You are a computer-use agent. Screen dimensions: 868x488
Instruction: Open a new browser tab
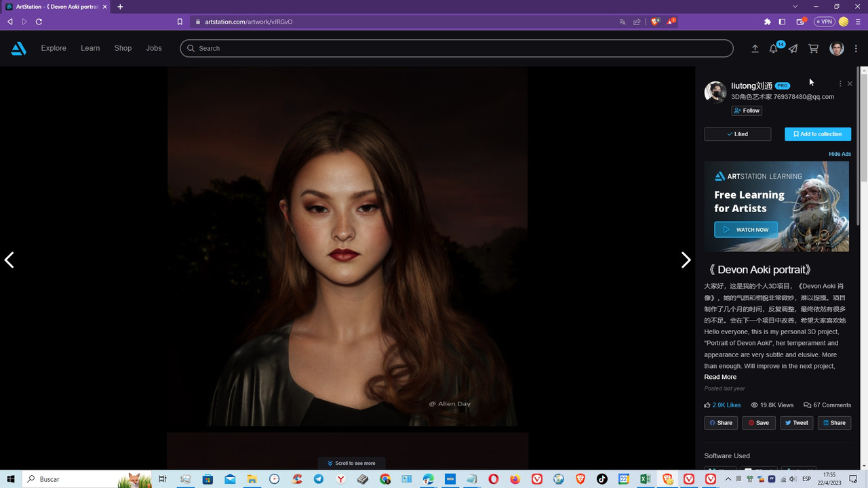pos(120,7)
